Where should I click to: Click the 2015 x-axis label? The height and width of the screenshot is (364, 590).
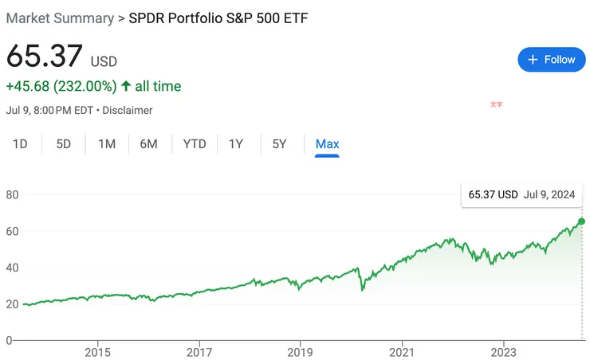click(97, 351)
